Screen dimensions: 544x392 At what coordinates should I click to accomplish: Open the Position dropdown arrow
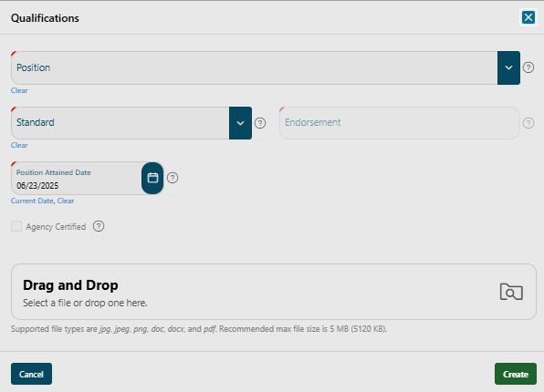tap(508, 67)
